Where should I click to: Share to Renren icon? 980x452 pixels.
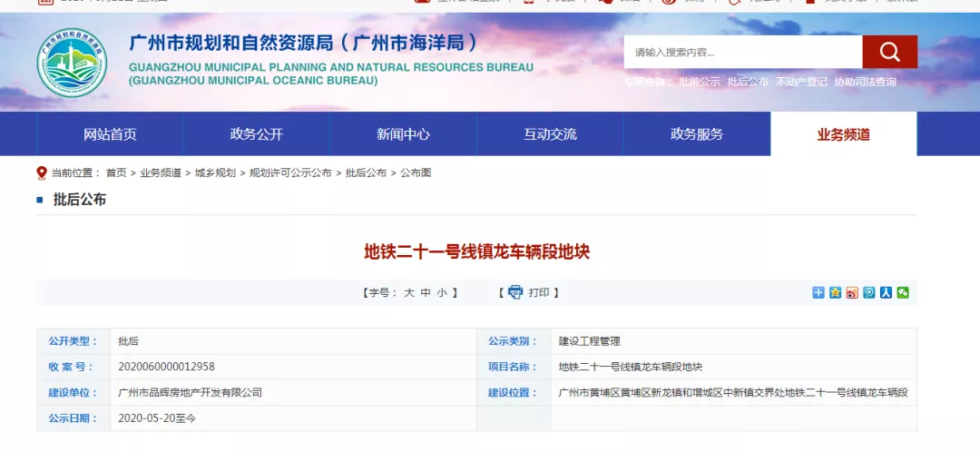[886, 292]
